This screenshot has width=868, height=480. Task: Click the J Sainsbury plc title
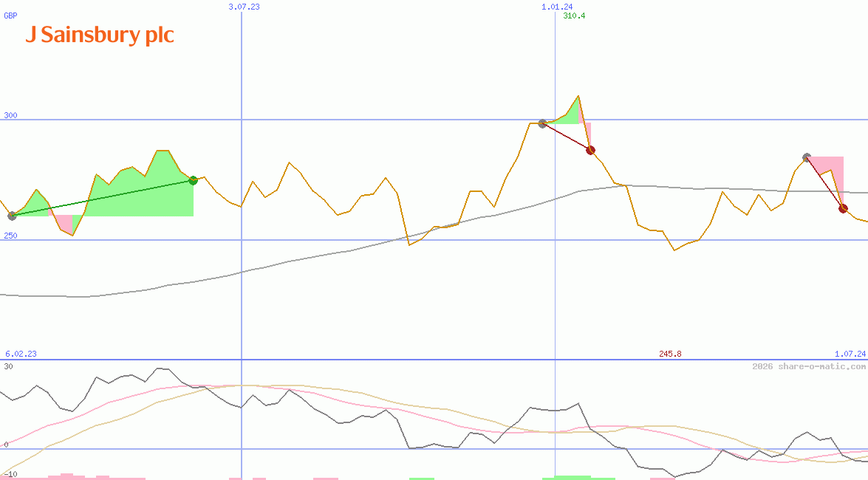pyautogui.click(x=100, y=35)
